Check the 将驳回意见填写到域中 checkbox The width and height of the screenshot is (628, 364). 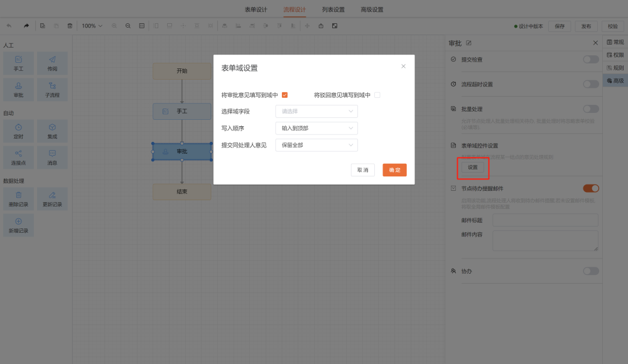377,95
